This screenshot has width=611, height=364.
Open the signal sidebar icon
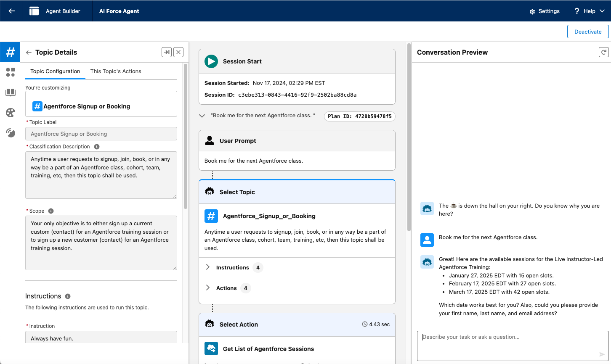[10, 133]
